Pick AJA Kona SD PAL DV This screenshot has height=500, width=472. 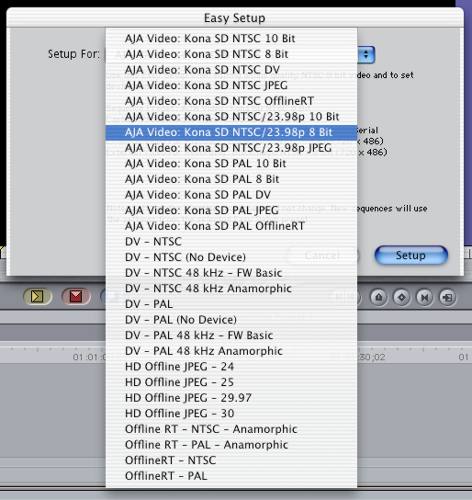pyautogui.click(x=231, y=195)
